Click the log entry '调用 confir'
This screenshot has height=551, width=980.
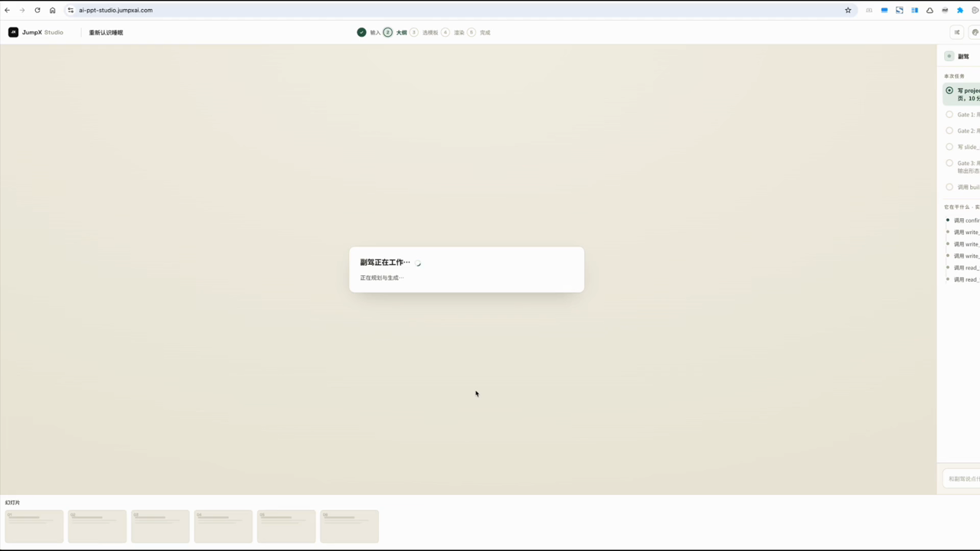click(x=966, y=220)
